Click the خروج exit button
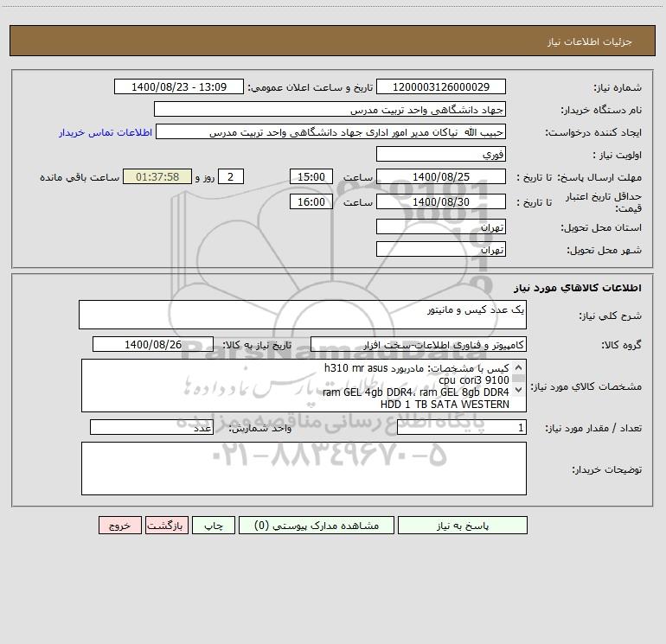The height and width of the screenshot is (644, 666). click(119, 525)
